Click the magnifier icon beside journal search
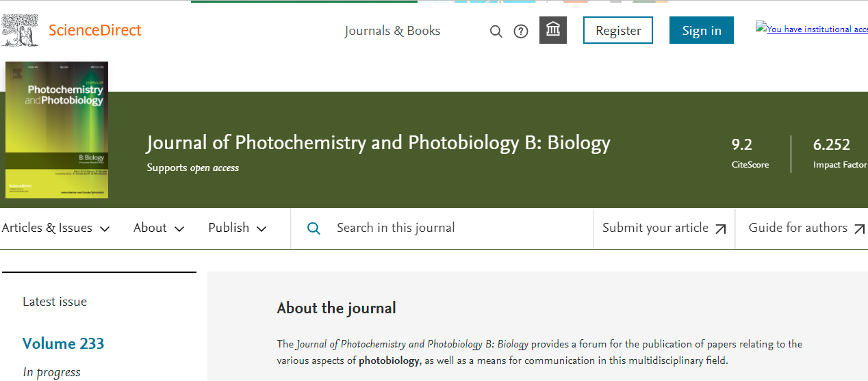The image size is (868, 381). click(314, 228)
